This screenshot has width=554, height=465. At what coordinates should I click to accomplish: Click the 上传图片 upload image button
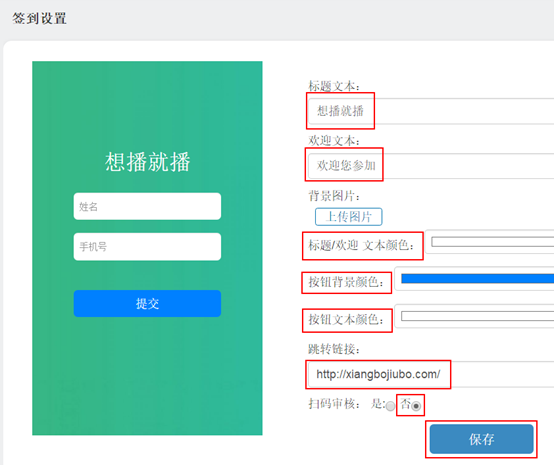click(348, 217)
